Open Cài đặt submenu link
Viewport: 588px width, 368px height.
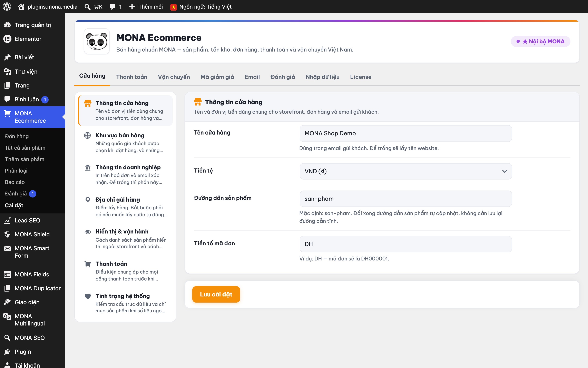pyautogui.click(x=14, y=205)
